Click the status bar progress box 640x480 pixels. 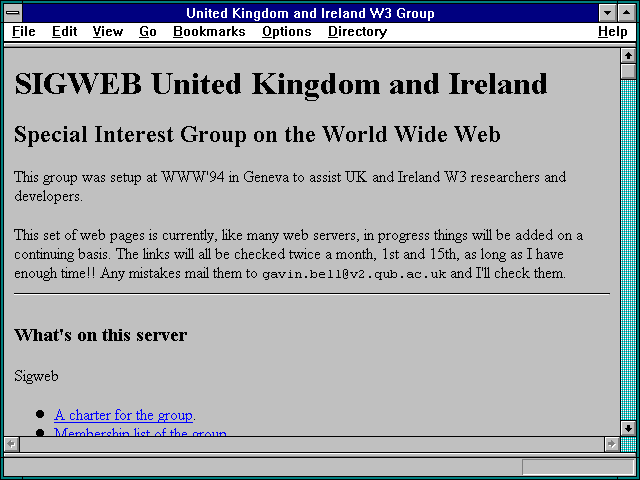[x=578, y=467]
